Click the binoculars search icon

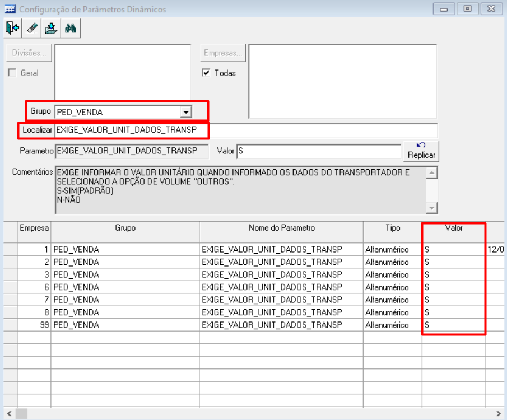pyautogui.click(x=71, y=27)
